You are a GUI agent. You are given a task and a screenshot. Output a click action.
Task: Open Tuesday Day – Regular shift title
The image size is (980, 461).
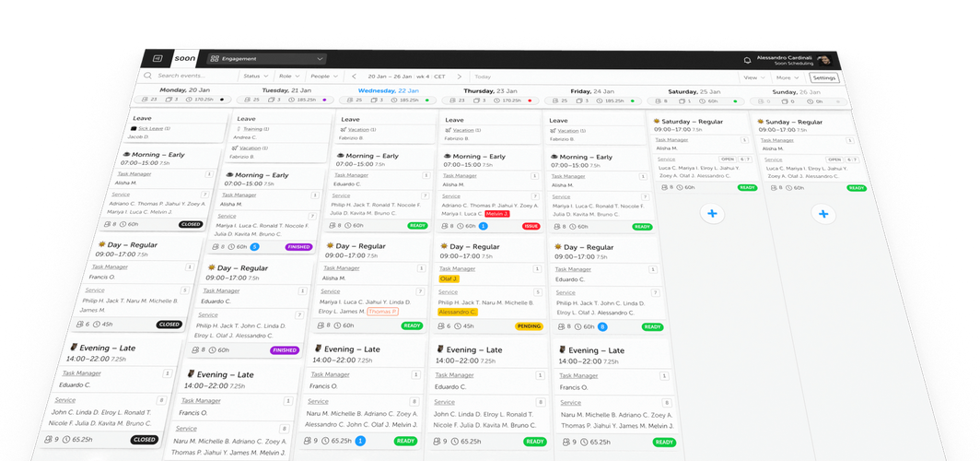point(242,268)
